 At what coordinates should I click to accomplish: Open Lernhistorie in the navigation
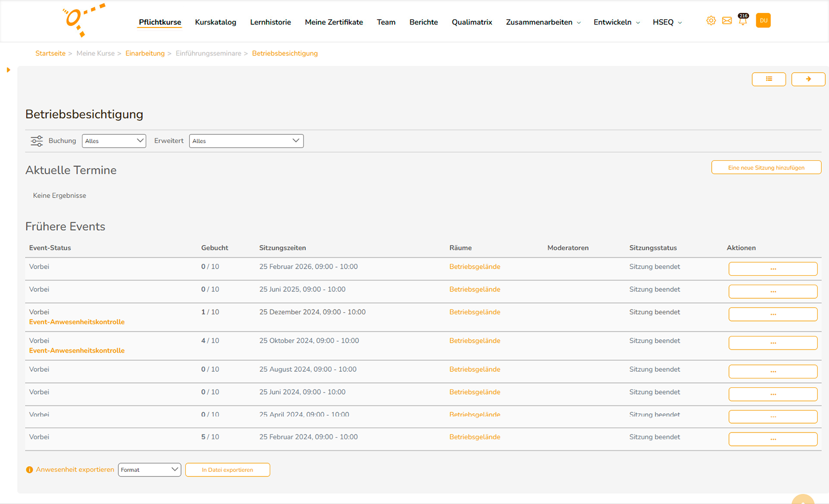pos(270,22)
